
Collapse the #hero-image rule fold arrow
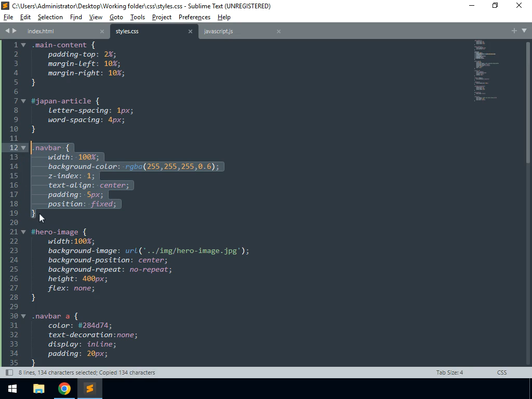[x=23, y=232]
